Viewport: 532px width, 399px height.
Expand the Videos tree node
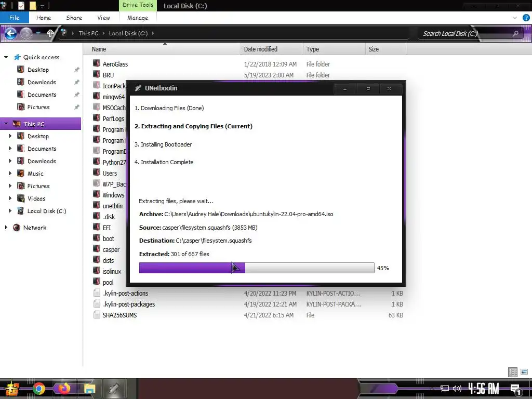tap(10, 198)
